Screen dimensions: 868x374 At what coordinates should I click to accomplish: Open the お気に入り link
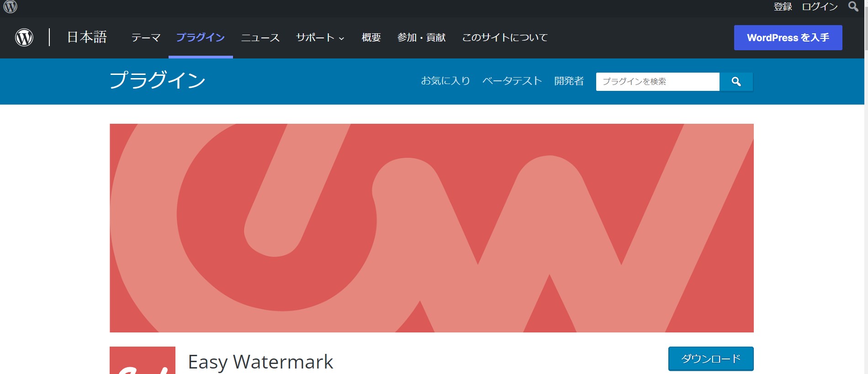(445, 81)
